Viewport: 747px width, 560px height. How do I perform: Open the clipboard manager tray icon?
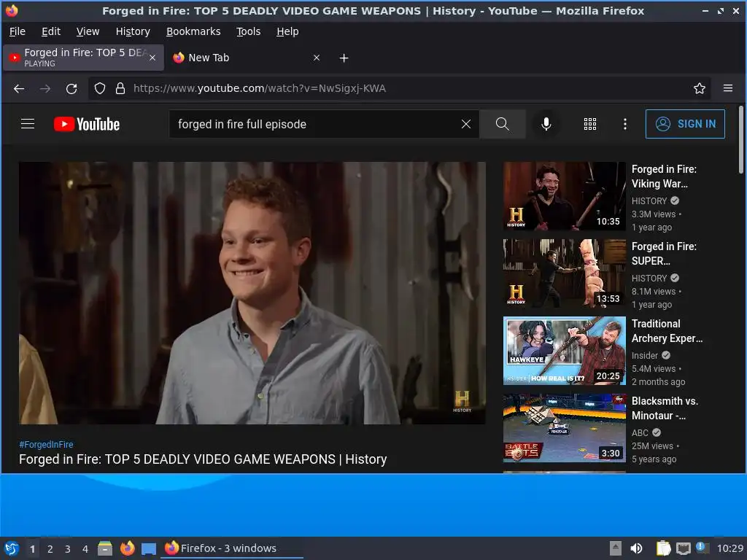(663, 548)
